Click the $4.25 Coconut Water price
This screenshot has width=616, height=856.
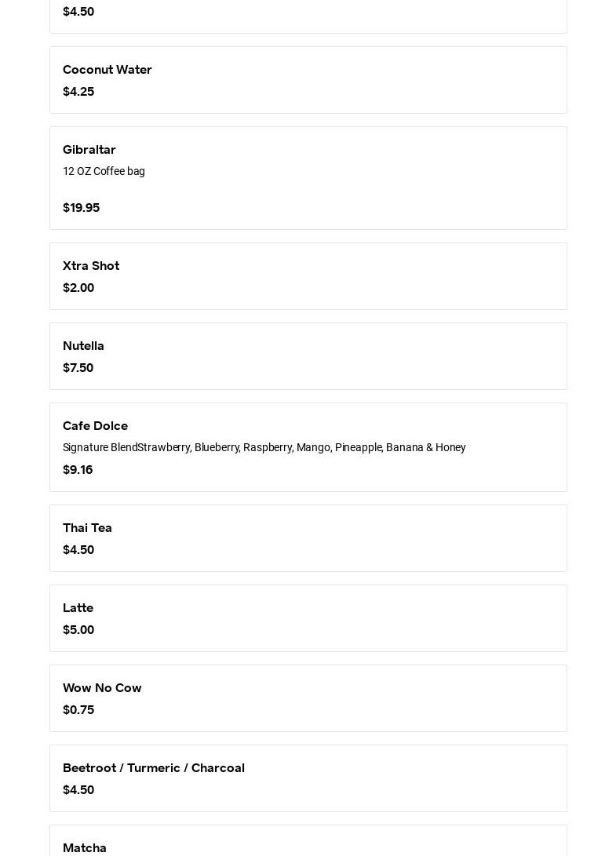point(78,92)
